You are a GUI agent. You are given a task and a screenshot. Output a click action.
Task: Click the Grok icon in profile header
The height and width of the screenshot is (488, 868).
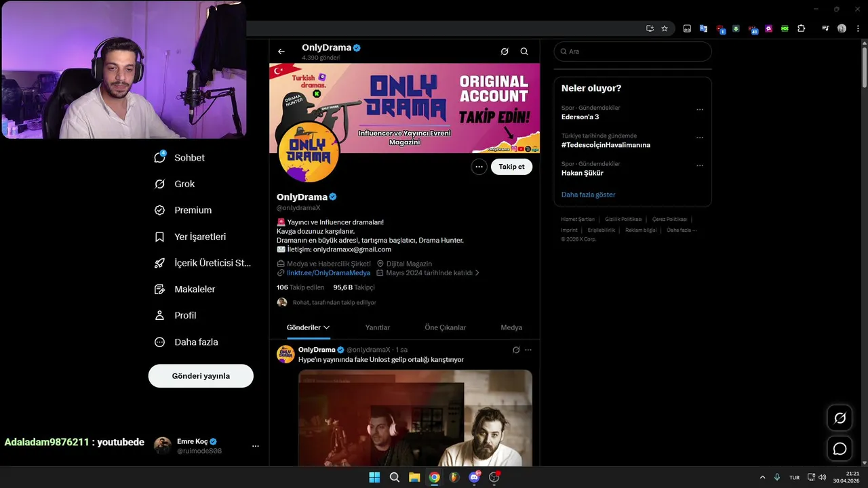click(x=505, y=52)
